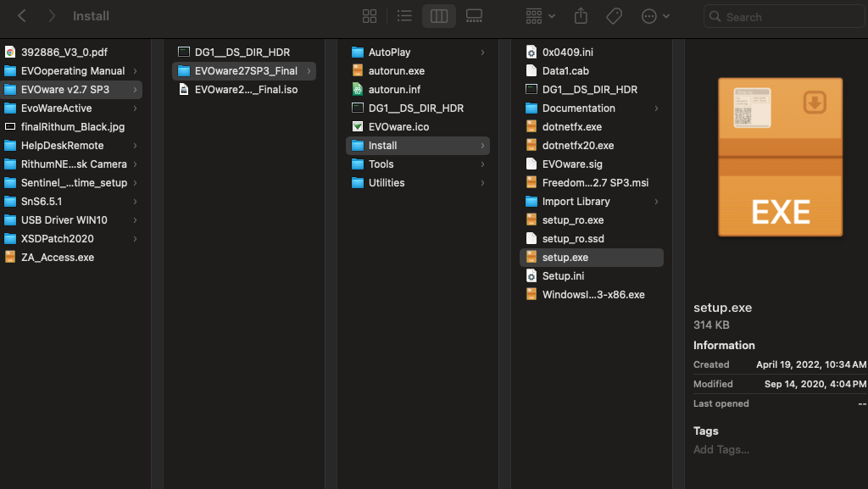This screenshot has width=868, height=489.
Task: Open the Import Library folder
Action: click(x=592, y=202)
